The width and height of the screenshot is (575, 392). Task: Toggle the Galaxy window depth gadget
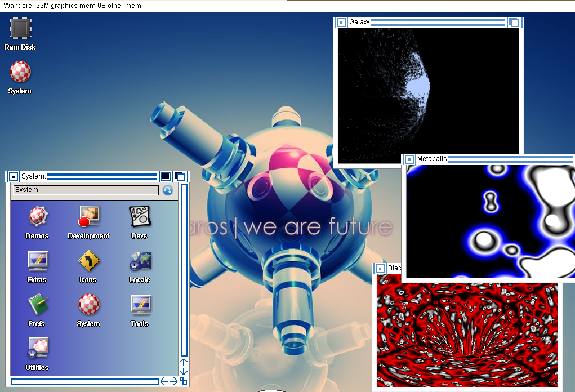514,23
